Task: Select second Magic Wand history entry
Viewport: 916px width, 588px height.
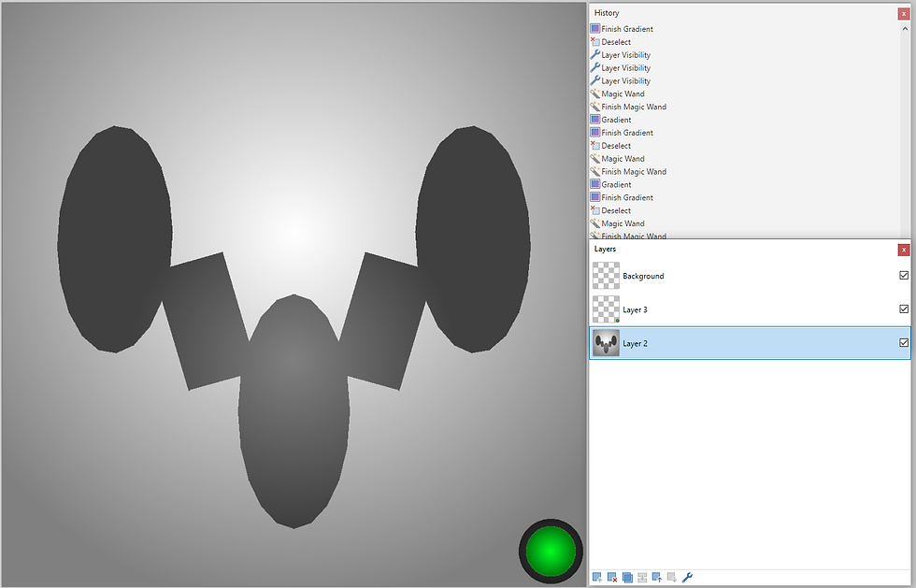Action: (618, 158)
